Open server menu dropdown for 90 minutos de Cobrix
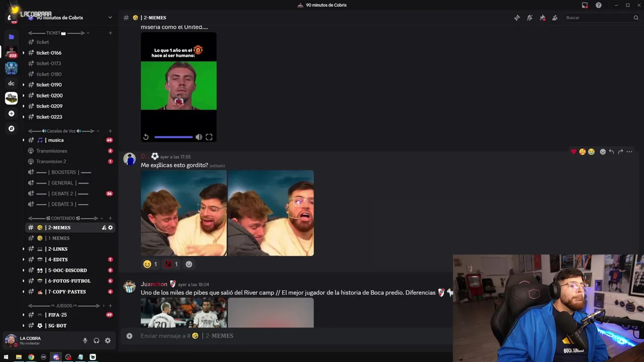This screenshot has height=362, width=644. [x=110, y=18]
